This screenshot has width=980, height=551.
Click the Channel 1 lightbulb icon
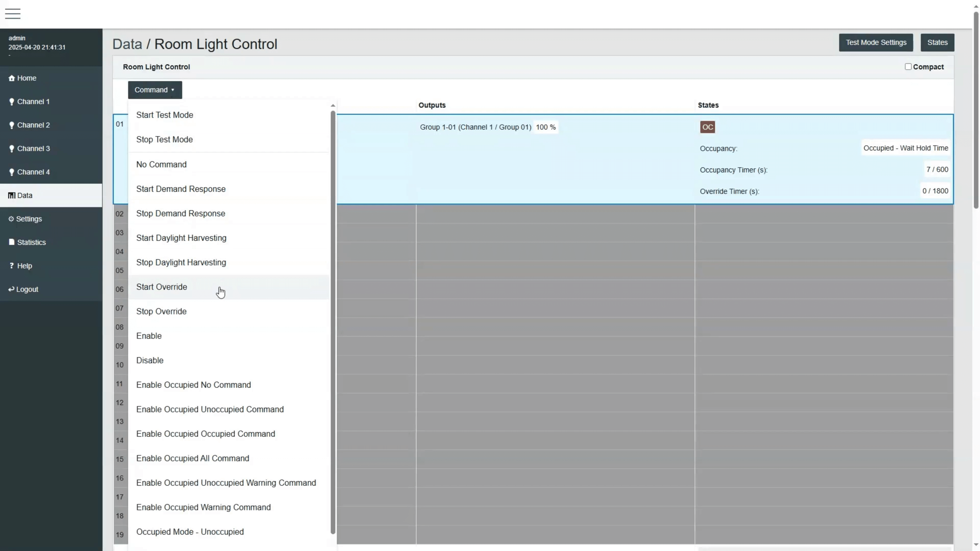11,102
